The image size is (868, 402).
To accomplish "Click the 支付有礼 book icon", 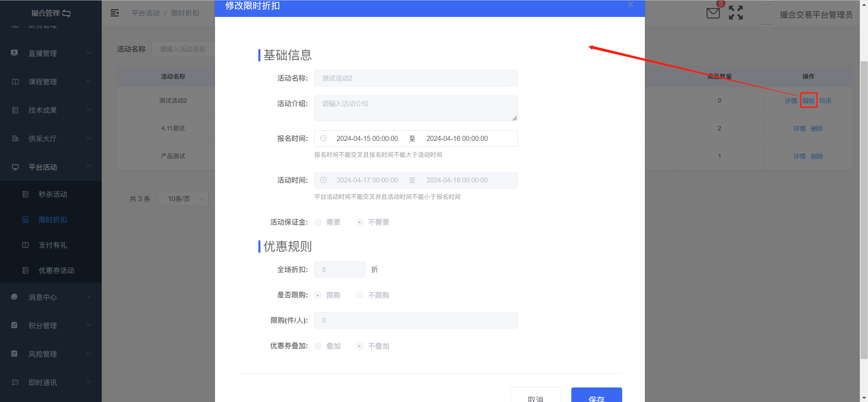I will click(x=25, y=245).
